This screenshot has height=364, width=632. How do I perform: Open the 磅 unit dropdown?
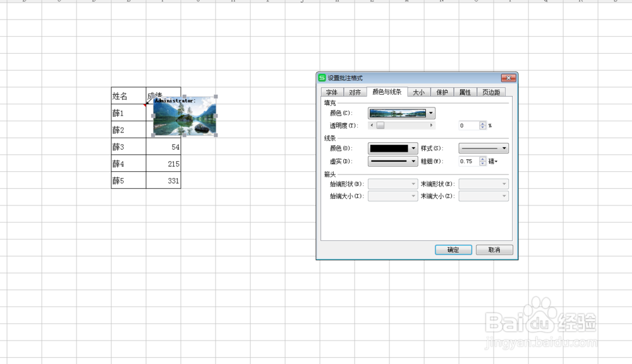[x=494, y=161]
